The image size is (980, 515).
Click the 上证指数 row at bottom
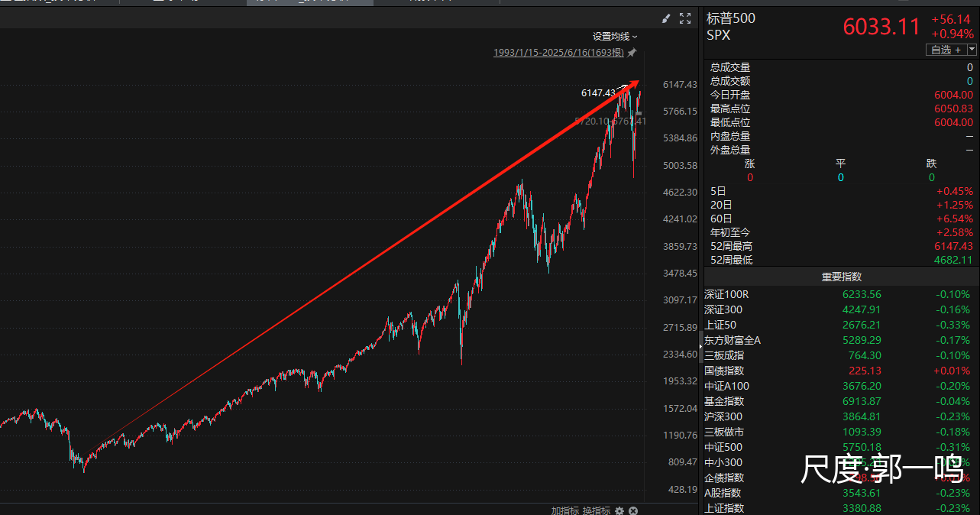[x=723, y=508]
